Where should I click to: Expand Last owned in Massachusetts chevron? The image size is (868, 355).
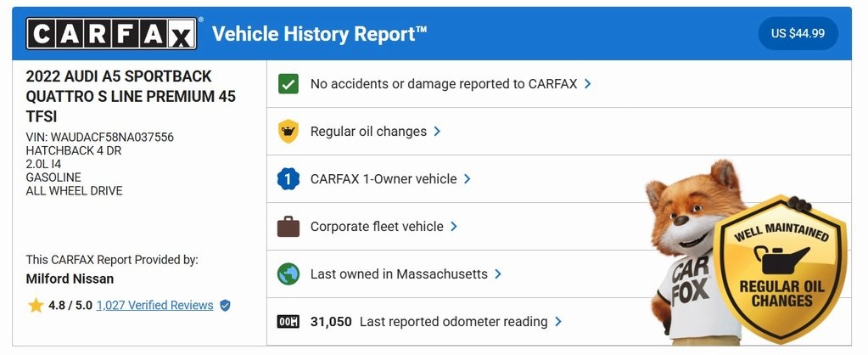pos(498,274)
